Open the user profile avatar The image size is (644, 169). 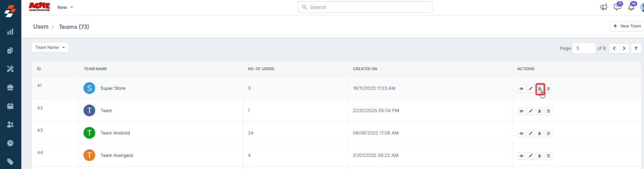pos(642,7)
